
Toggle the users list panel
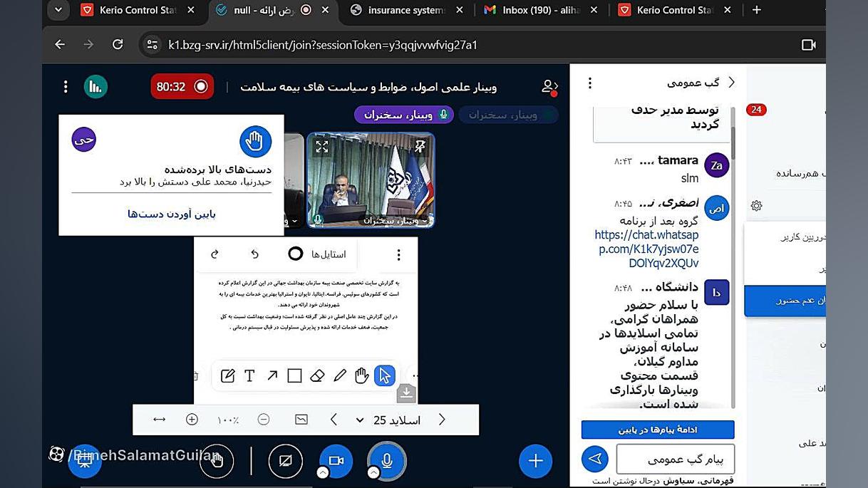(549, 87)
